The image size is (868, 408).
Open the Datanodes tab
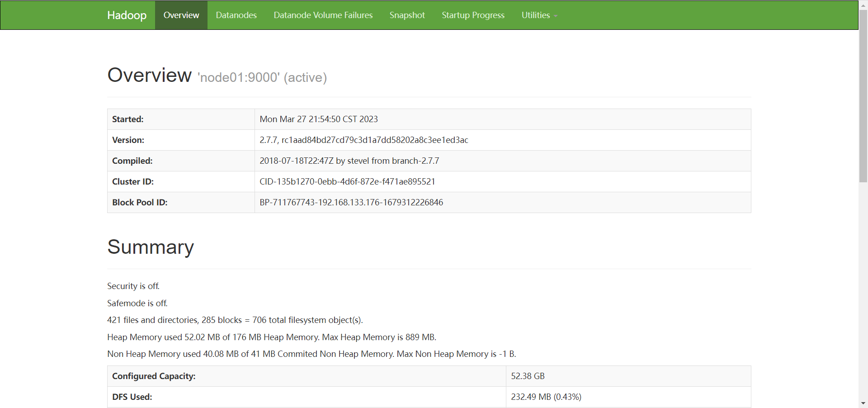pyautogui.click(x=236, y=15)
